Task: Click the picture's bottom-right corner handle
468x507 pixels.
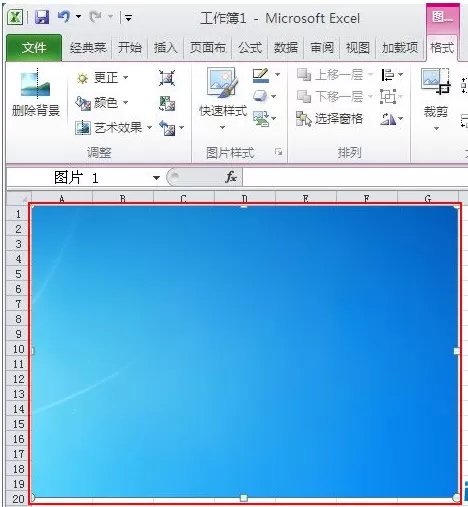Action: pyautogui.click(x=457, y=498)
